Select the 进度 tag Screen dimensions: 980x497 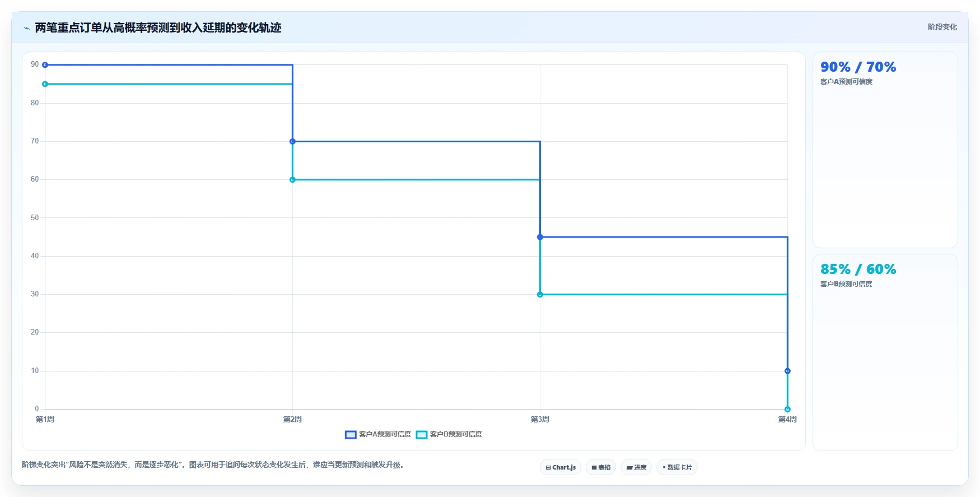tap(636, 467)
